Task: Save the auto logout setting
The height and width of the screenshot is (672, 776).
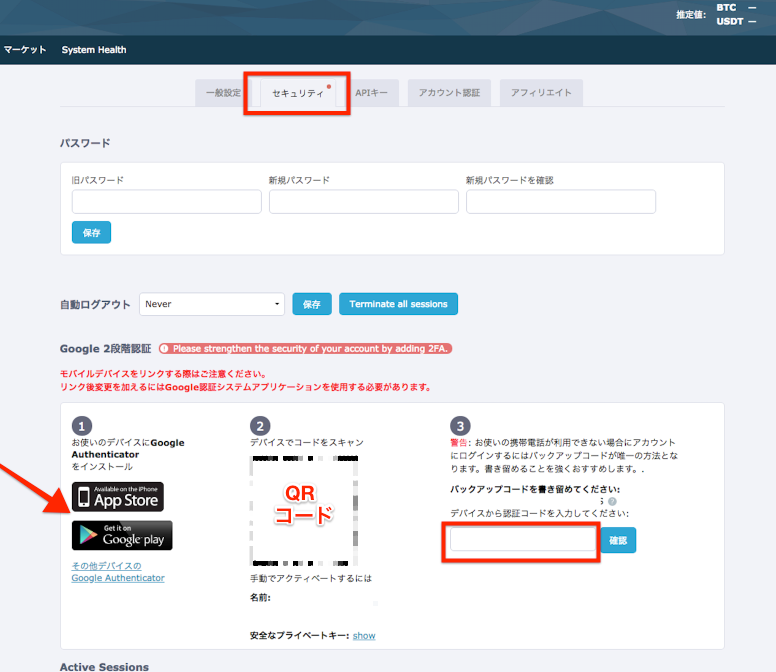Action: 312,304
